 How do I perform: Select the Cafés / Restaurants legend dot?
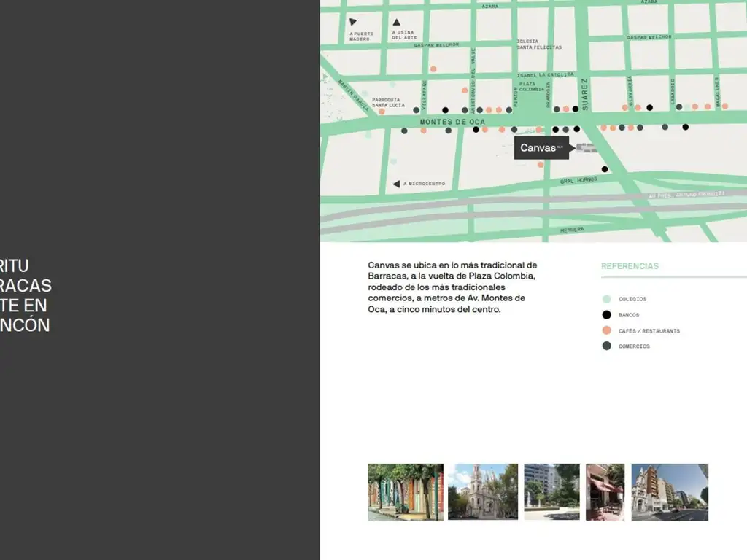click(x=606, y=330)
